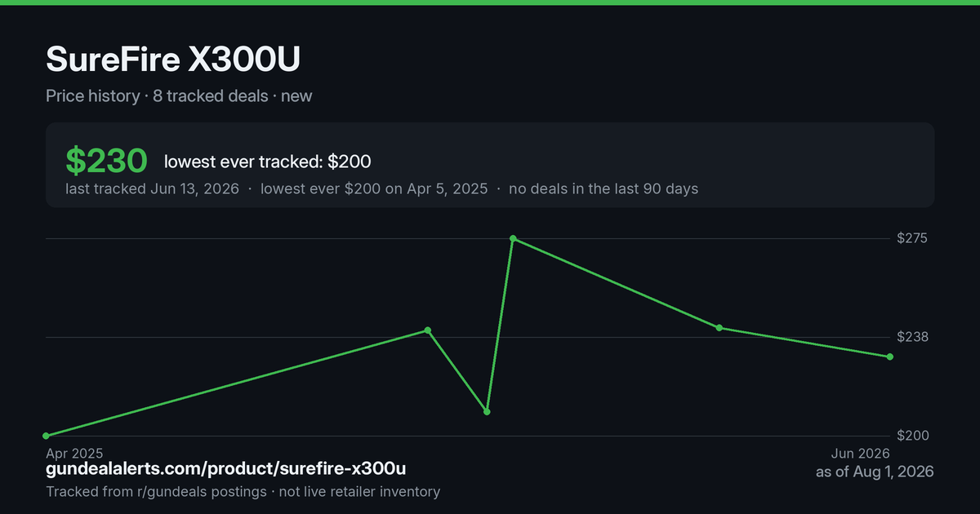Click the Apr 2025 axis date label
The width and height of the screenshot is (980, 514).
pos(74,453)
